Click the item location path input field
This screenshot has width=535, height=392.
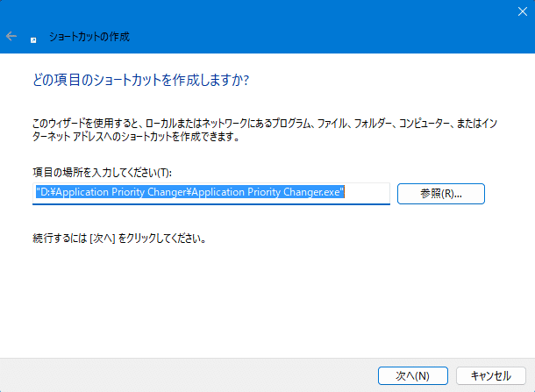[211, 194]
